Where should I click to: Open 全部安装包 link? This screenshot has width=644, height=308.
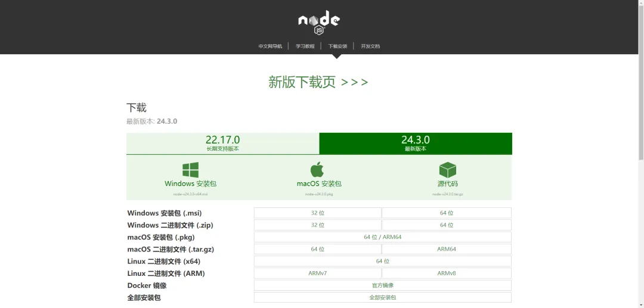383,297
